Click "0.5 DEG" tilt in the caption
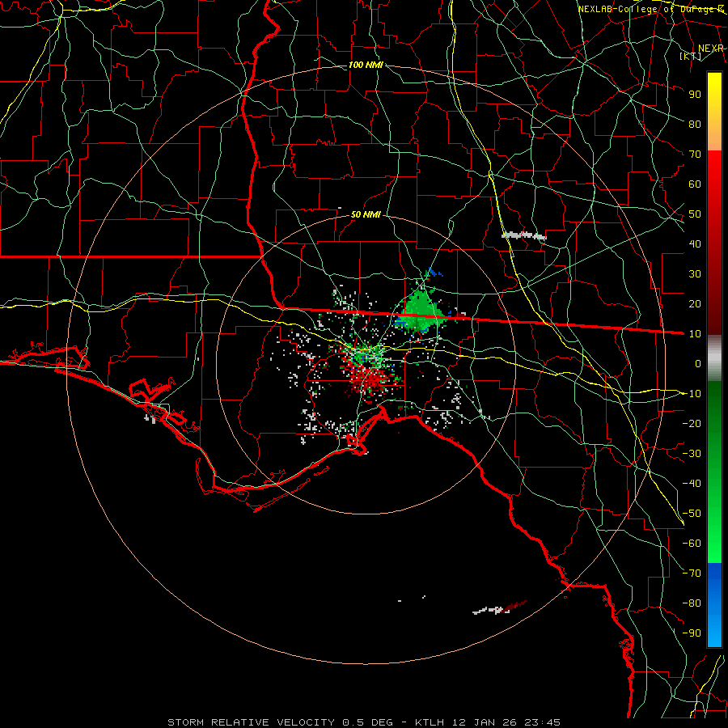 368,722
